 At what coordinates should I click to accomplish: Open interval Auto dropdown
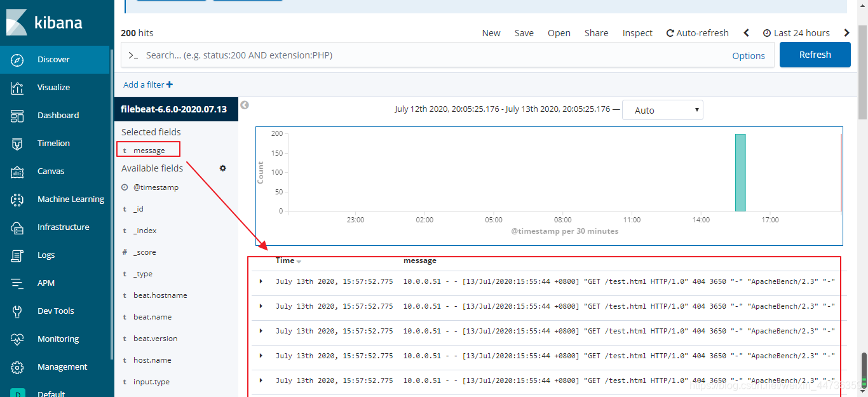click(663, 110)
